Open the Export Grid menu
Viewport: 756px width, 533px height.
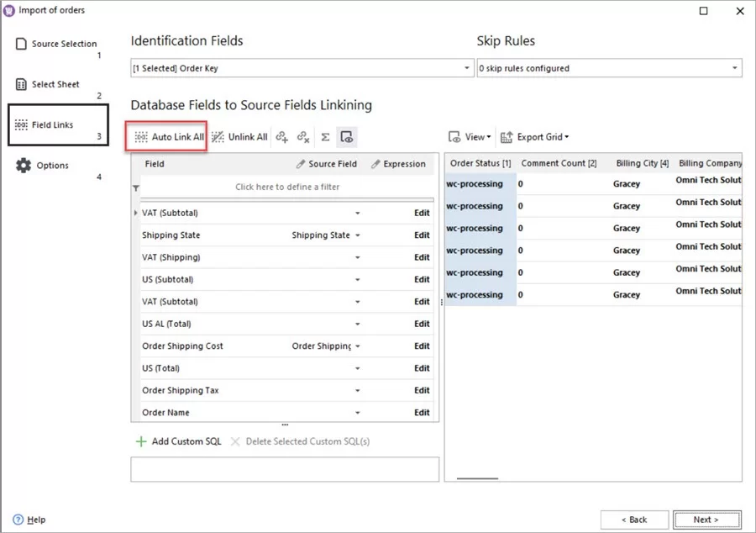[535, 136]
